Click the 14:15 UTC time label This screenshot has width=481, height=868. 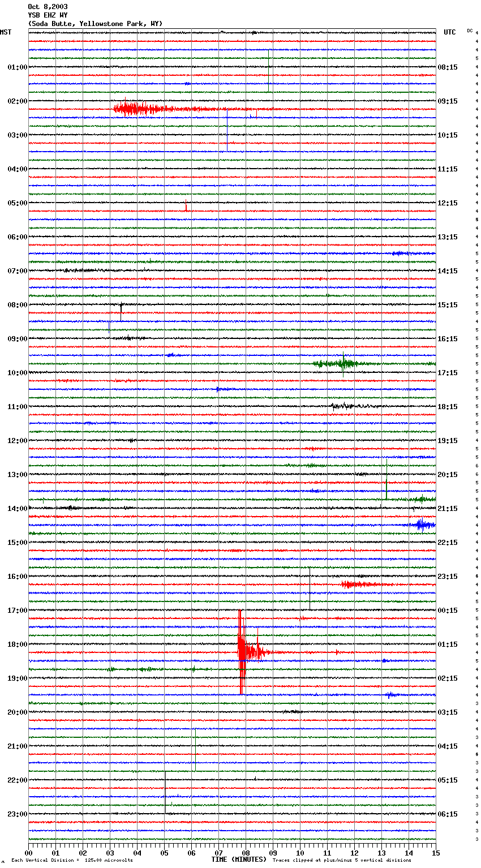448,271
